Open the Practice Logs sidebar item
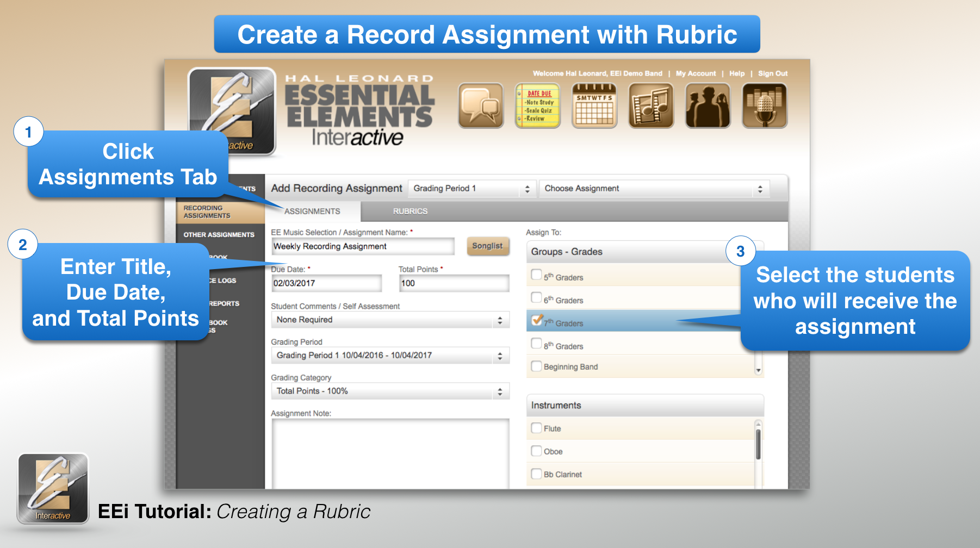980x548 pixels. click(x=224, y=281)
